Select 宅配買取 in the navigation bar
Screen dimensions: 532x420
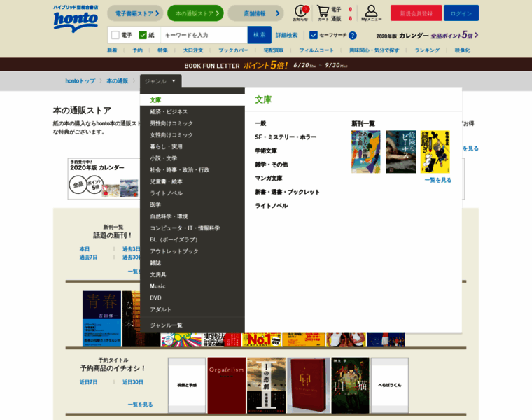click(274, 50)
